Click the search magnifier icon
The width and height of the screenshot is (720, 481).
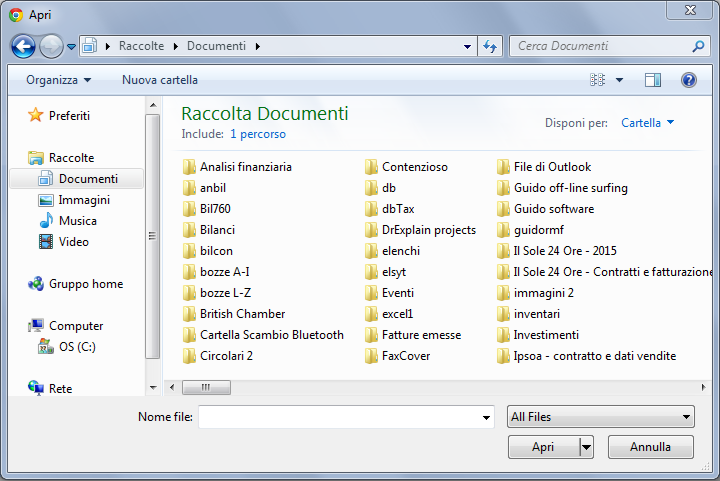698,46
